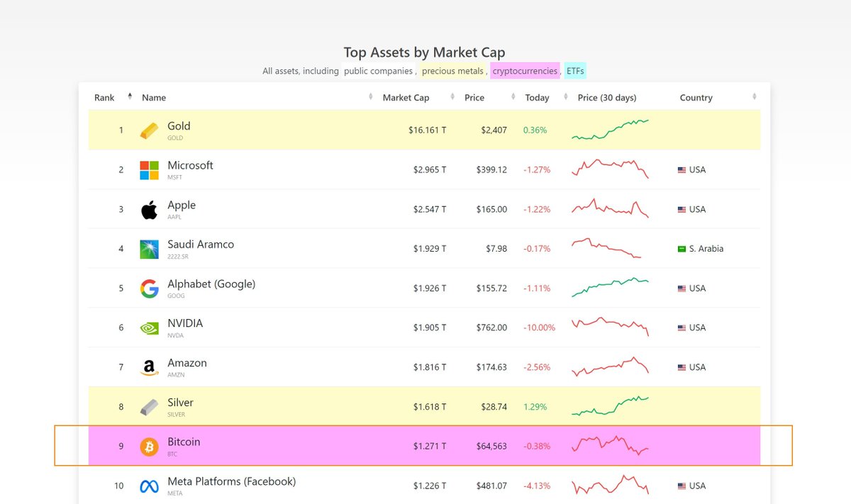Open the Microsoft company page
Viewport: 851px width, 504px height.
[x=190, y=165]
